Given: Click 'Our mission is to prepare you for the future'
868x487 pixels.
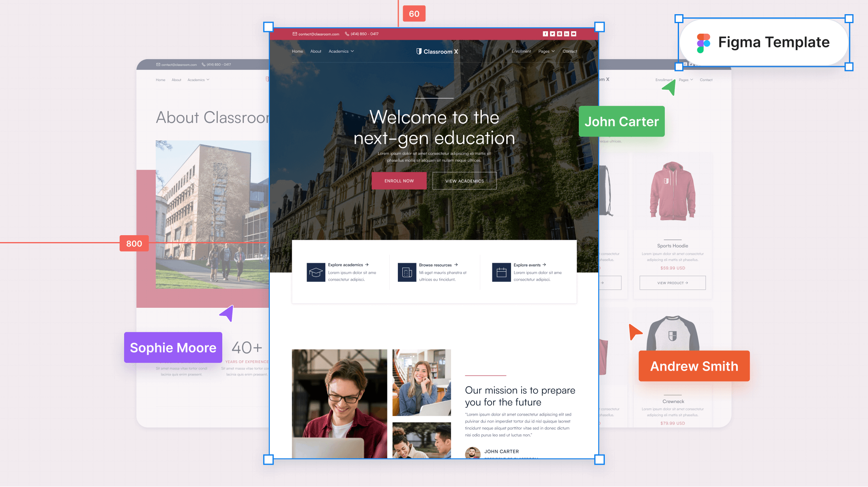Looking at the screenshot, I should coord(520,396).
